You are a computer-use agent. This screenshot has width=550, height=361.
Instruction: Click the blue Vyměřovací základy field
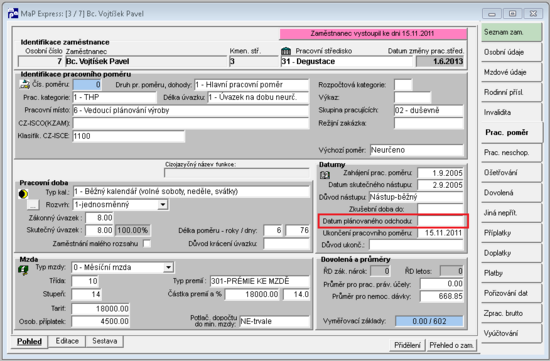(x=429, y=321)
